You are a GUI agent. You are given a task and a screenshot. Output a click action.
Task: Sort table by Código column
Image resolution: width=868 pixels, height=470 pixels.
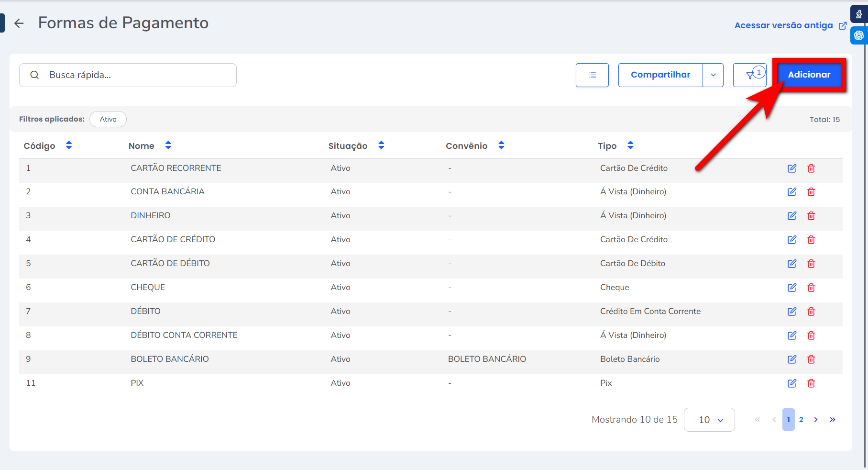pos(69,145)
